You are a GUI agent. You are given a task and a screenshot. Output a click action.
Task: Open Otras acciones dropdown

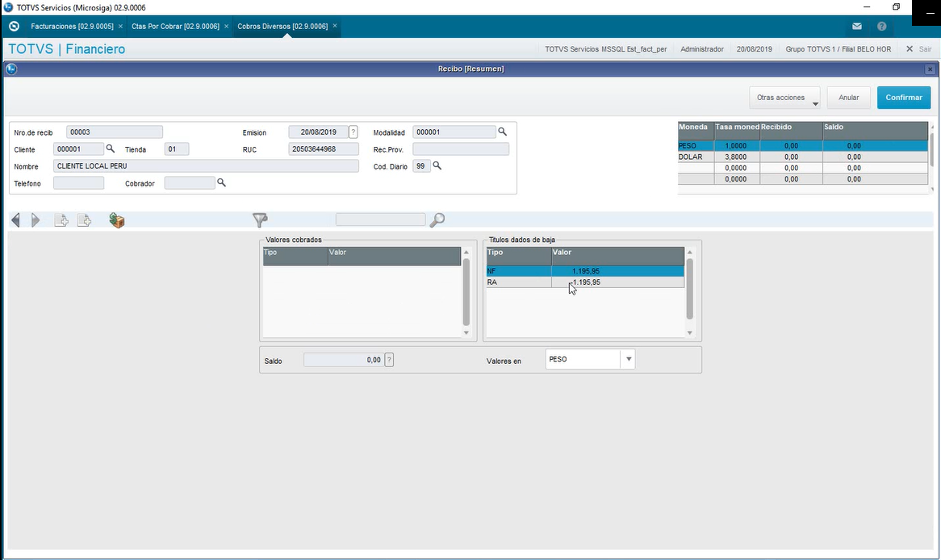(x=784, y=98)
